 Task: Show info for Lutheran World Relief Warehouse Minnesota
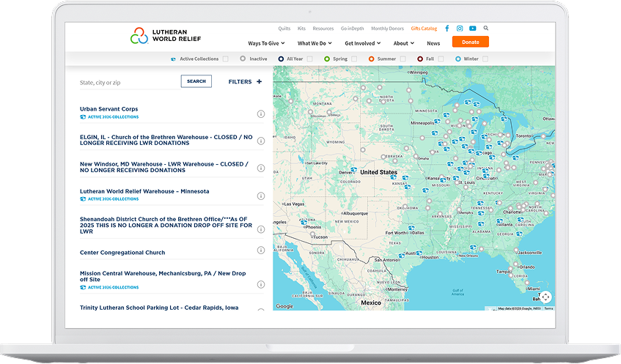tap(260, 196)
